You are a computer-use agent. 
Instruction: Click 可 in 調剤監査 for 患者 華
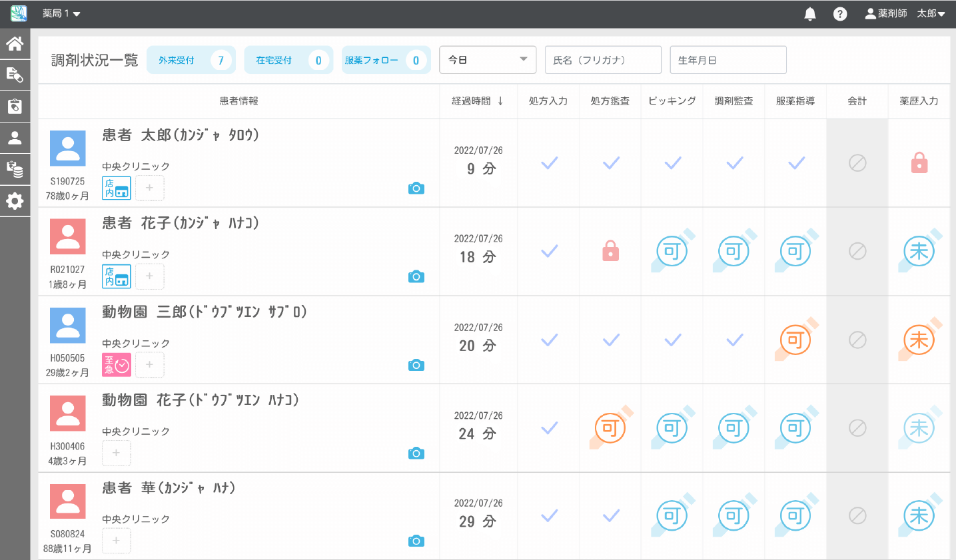pyautogui.click(x=733, y=515)
